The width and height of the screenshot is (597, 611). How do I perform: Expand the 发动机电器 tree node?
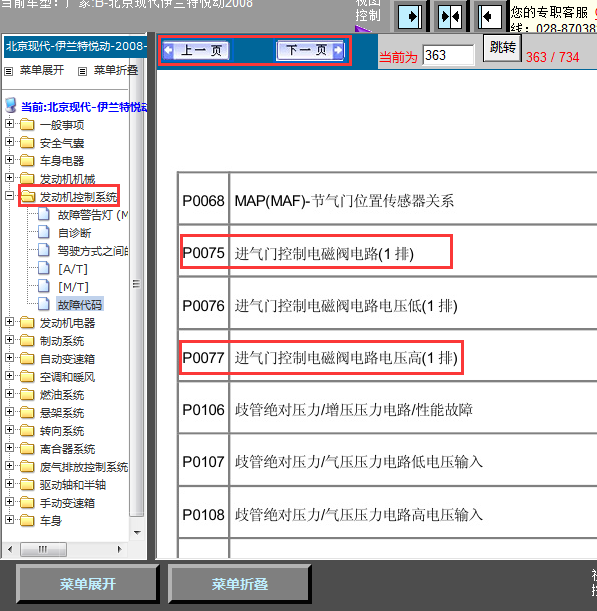9,322
